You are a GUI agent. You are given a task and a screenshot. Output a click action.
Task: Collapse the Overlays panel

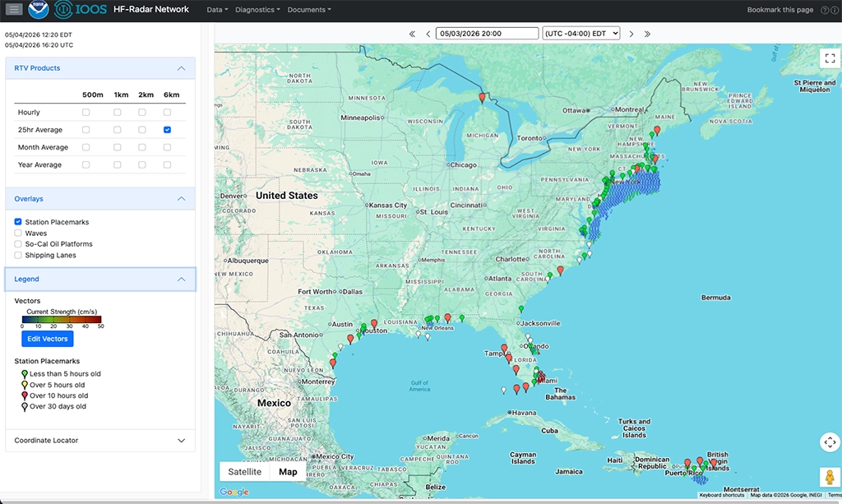point(100,199)
